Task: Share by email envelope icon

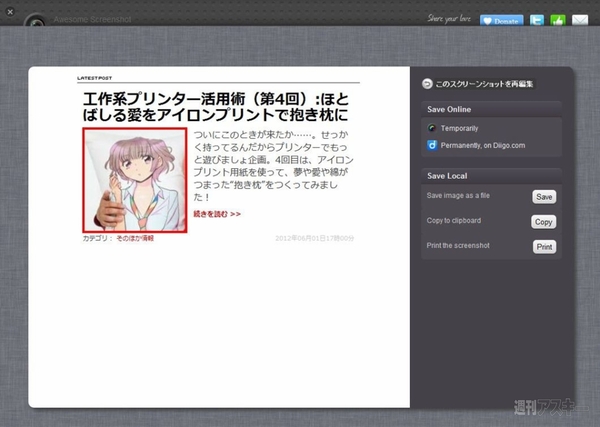Action: (x=580, y=20)
